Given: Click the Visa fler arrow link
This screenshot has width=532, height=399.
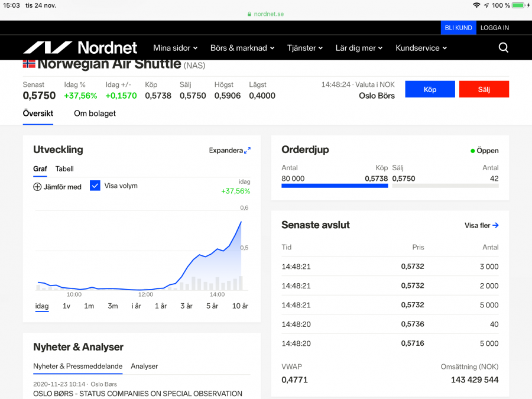Looking at the screenshot, I should pos(495,225).
